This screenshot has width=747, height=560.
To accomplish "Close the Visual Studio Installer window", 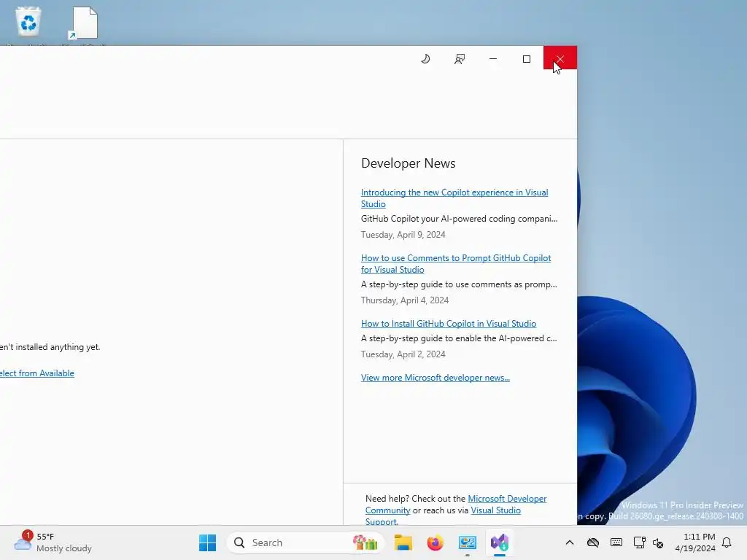I will coord(560,58).
